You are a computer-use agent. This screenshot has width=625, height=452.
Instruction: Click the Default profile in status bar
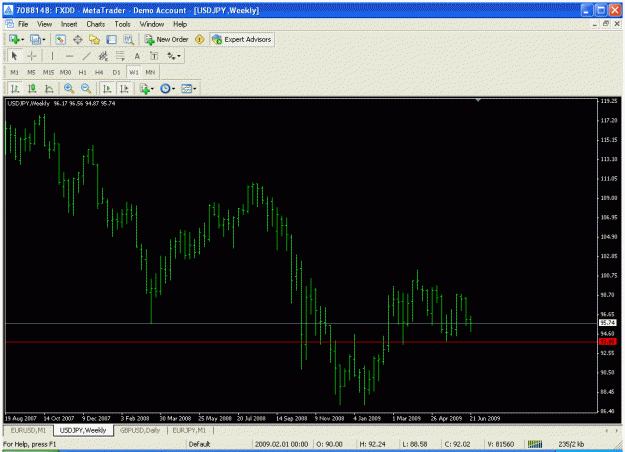tap(199, 444)
